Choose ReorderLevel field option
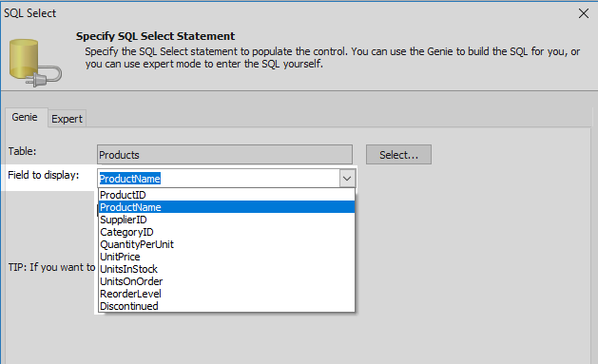The height and width of the screenshot is (364, 598). [226, 294]
